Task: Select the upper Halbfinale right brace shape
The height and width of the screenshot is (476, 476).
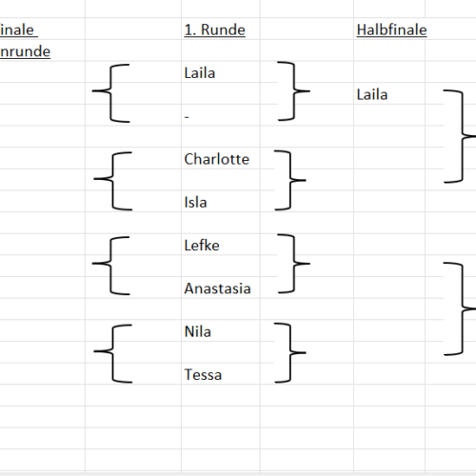Action: [x=462, y=136]
